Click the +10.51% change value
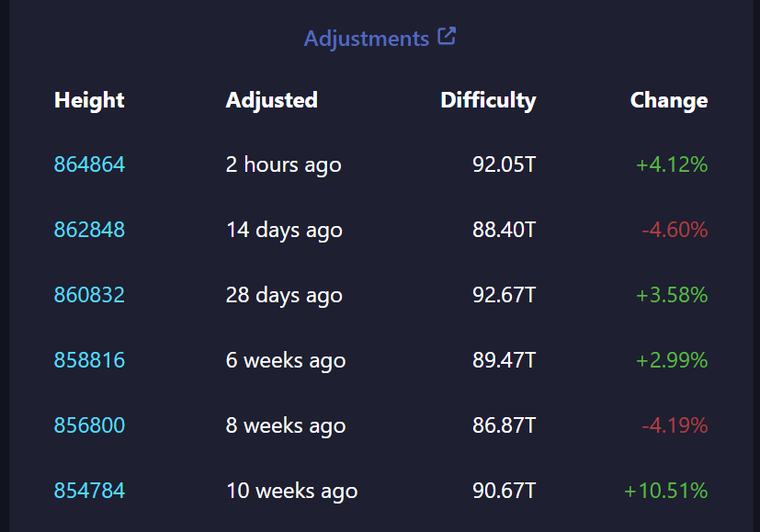Viewport: 760px width, 532px height. click(x=666, y=491)
